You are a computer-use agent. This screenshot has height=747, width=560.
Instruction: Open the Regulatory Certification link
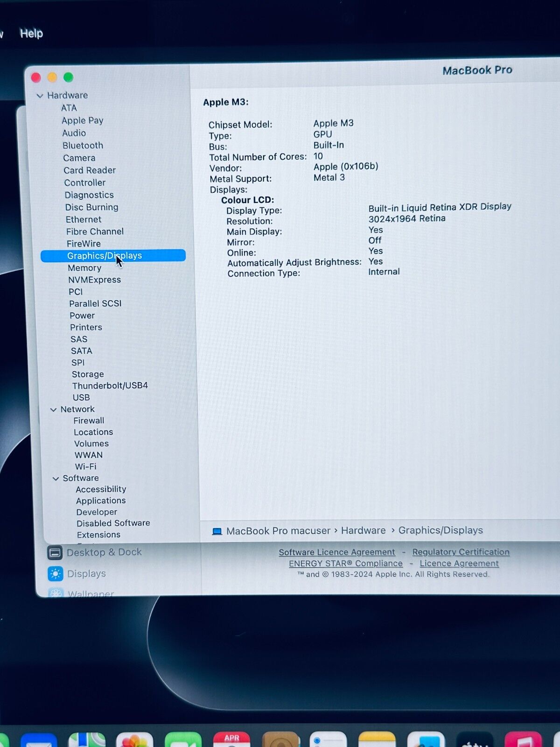pyautogui.click(x=461, y=552)
